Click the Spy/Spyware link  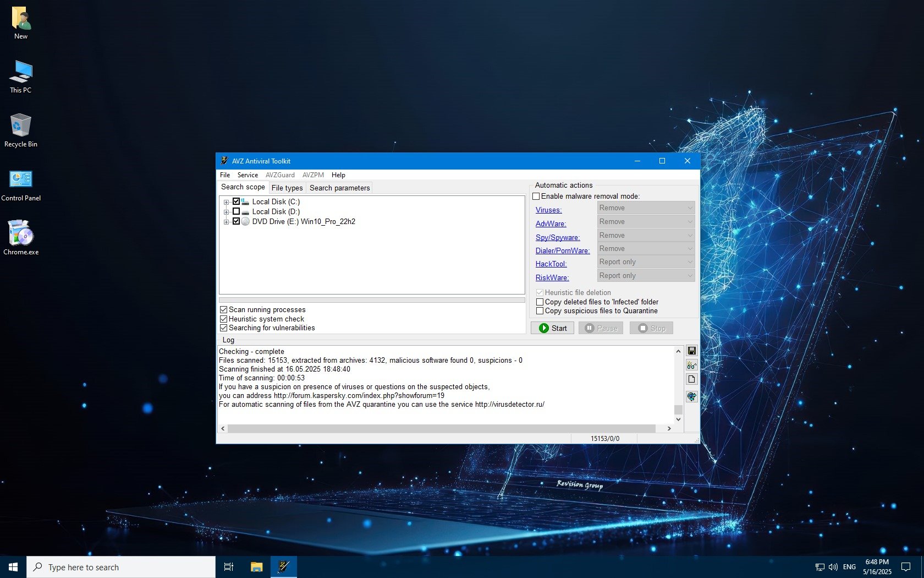pyautogui.click(x=557, y=237)
